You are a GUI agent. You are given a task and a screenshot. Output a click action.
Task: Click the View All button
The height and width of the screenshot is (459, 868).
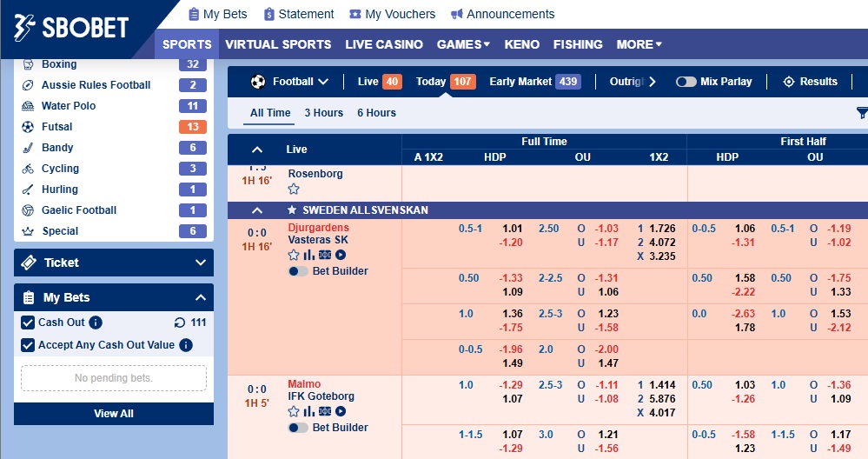click(114, 414)
